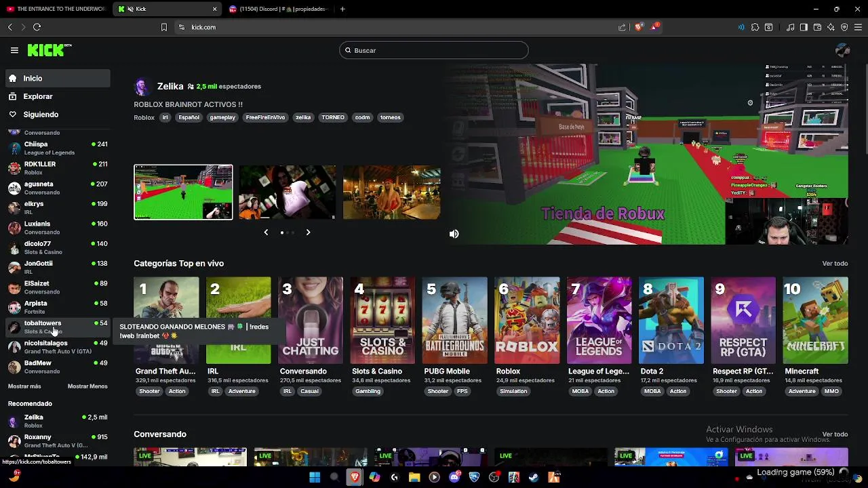Click Mostrar más in the sidebar
The image size is (868, 488).
24,386
